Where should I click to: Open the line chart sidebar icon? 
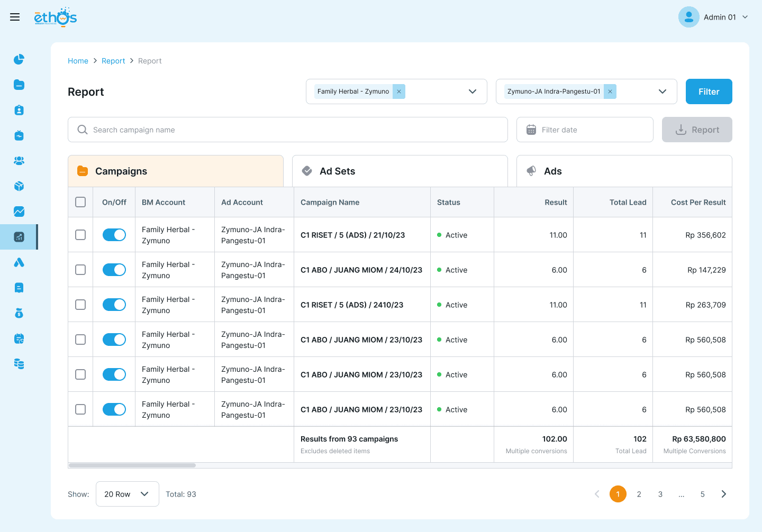[x=19, y=212]
